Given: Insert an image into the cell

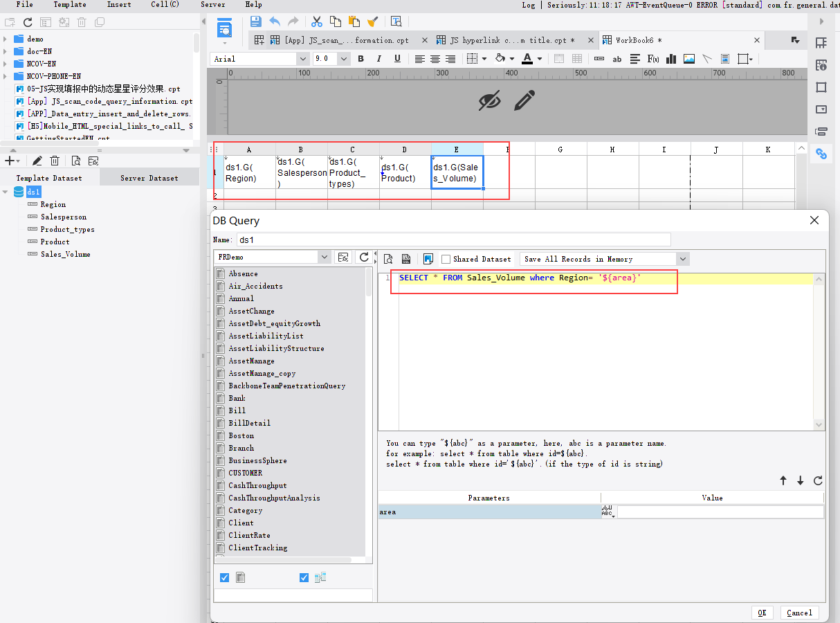Looking at the screenshot, I should pyautogui.click(x=689, y=59).
